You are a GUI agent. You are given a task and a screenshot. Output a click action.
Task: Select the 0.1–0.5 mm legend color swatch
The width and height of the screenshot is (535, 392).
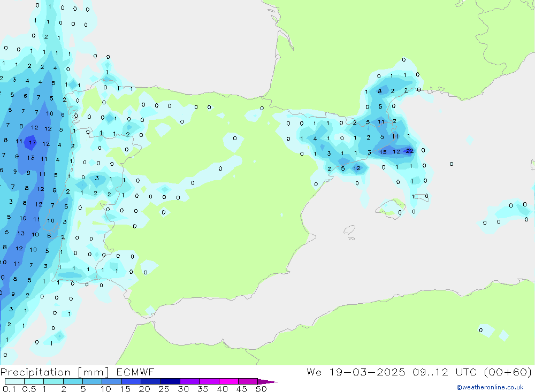pyautogui.click(x=14, y=381)
